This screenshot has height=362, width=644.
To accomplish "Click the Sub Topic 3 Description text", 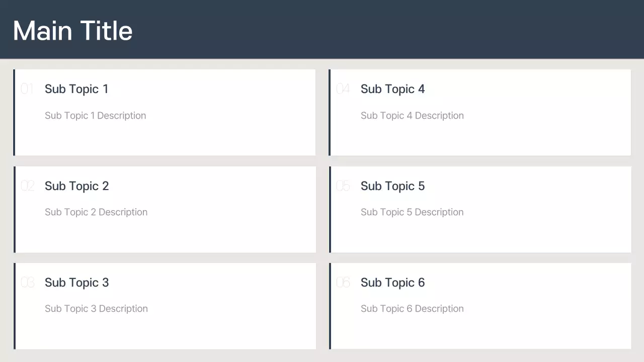I will 96,309.
